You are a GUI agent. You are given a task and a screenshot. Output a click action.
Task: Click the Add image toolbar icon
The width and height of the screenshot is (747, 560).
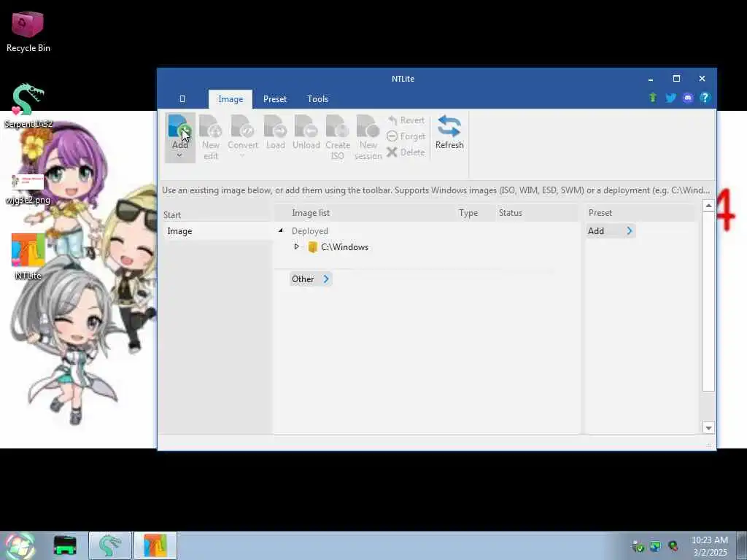(179, 127)
